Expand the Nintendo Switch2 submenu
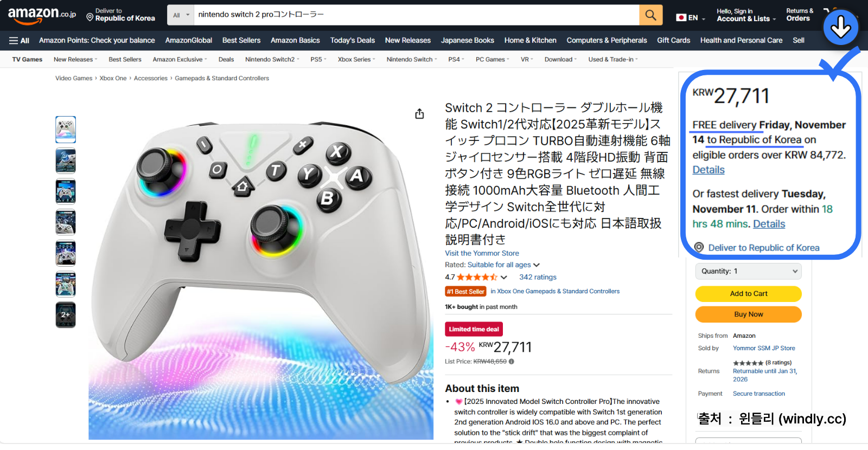The image size is (868, 450). [272, 60]
